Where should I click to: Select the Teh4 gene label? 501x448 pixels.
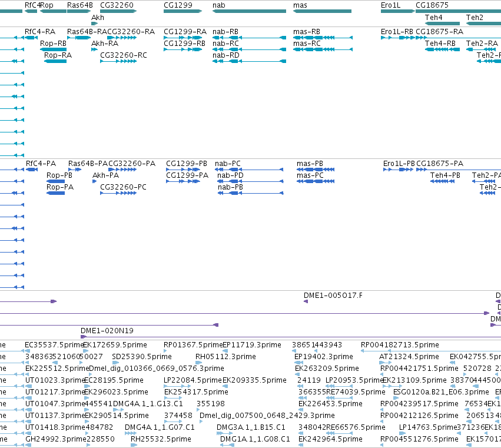tap(433, 17)
